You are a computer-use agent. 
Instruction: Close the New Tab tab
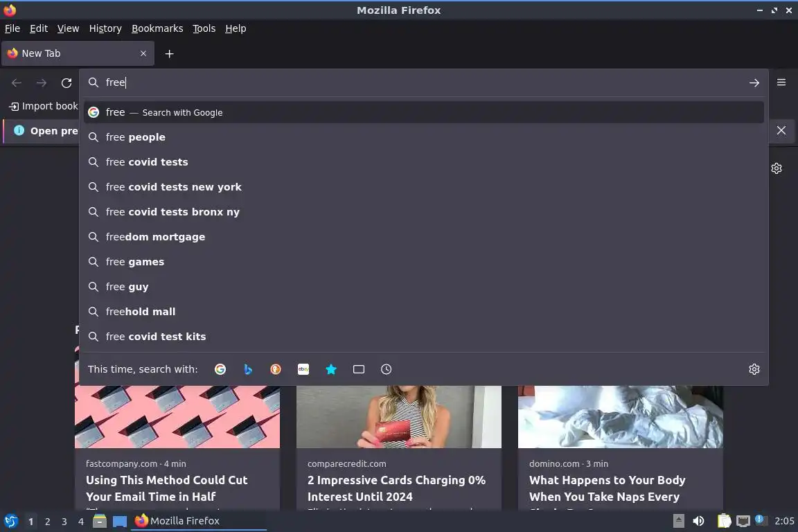pos(143,53)
